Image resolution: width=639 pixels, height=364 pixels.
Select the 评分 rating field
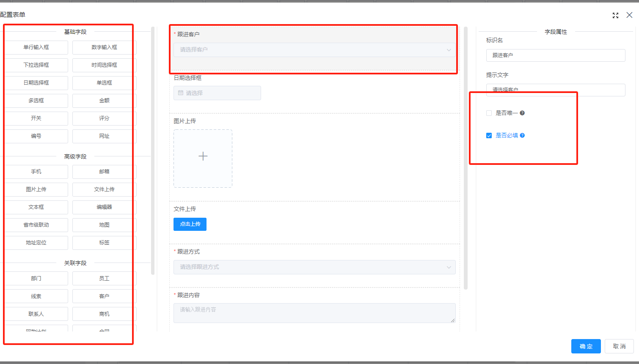coord(104,118)
